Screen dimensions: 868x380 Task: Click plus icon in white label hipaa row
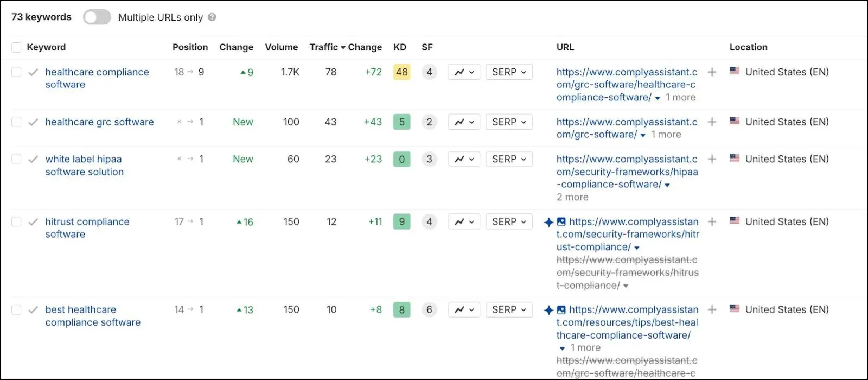(x=712, y=159)
